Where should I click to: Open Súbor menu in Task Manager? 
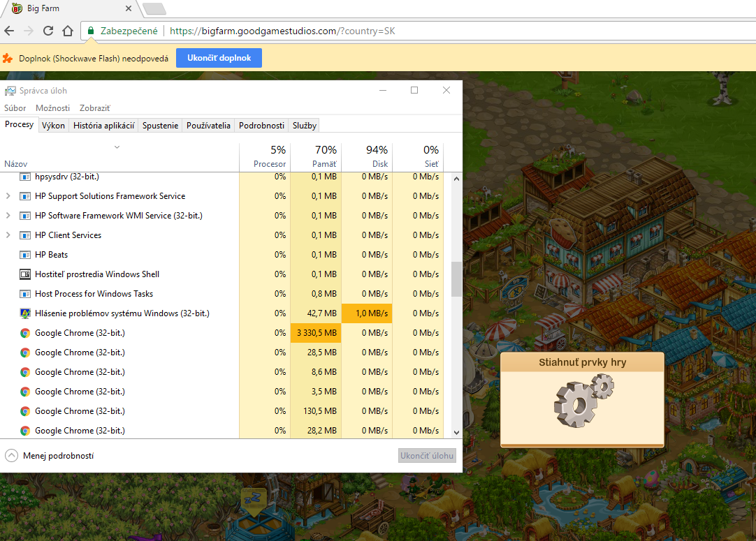(15, 108)
